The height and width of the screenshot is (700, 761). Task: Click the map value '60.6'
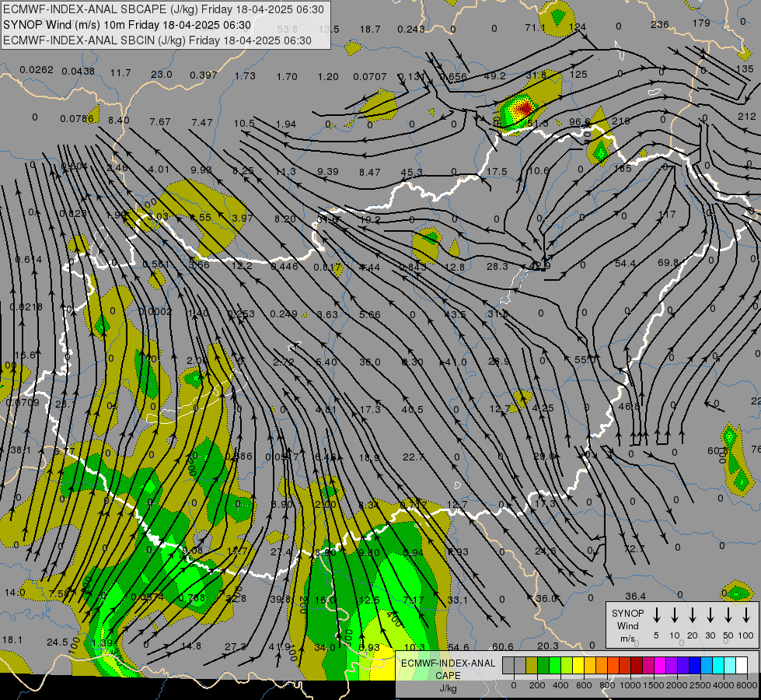502,646
